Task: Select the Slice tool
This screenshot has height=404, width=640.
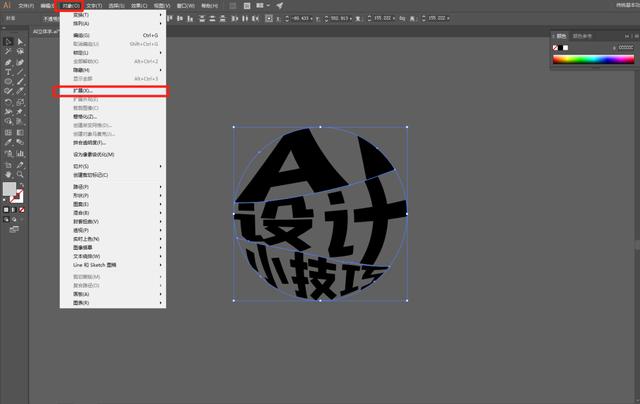Action: (20, 165)
